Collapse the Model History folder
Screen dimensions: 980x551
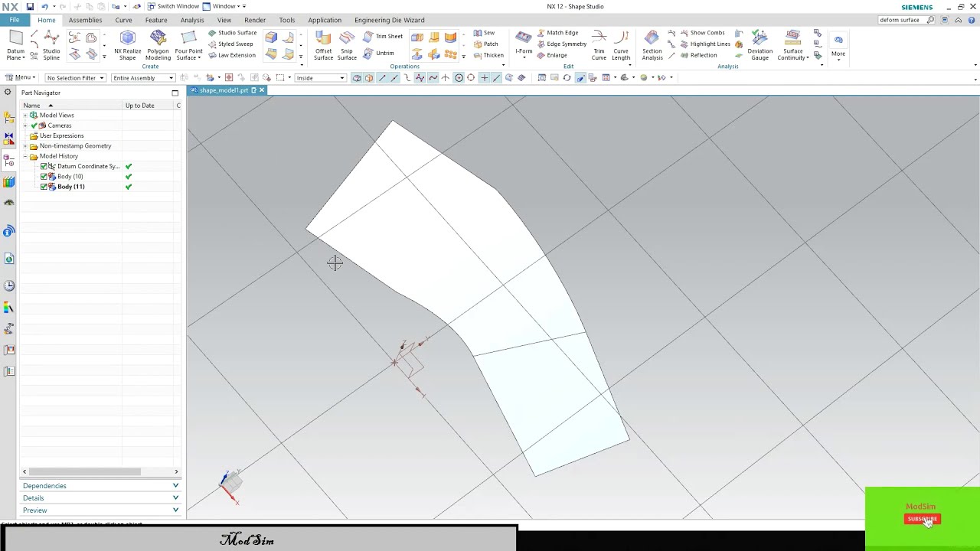(25, 156)
